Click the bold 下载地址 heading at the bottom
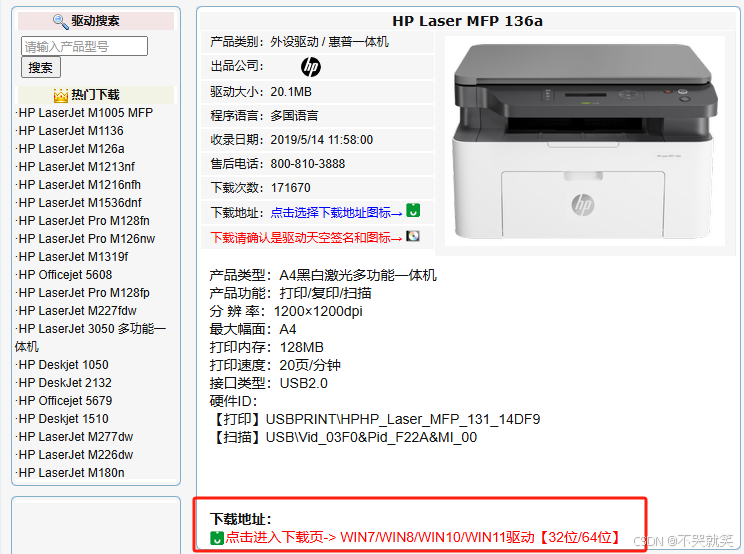 tap(241, 519)
